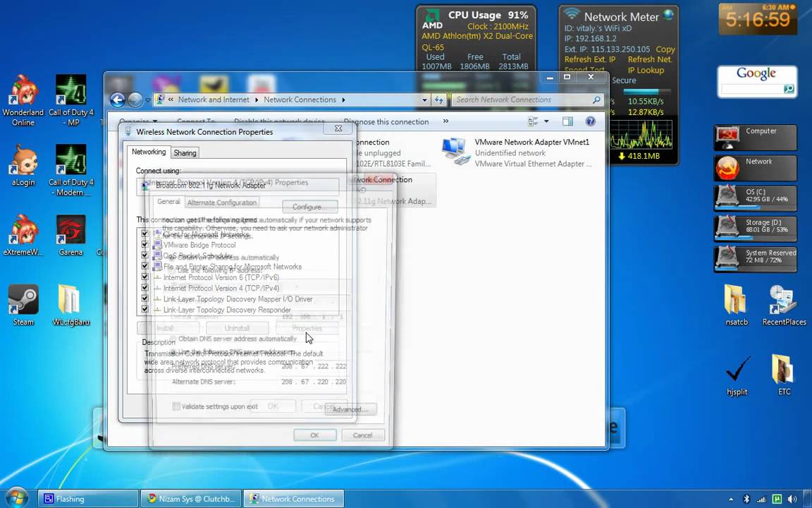This screenshot has height=508, width=812.
Task: Select the Internet Protocol Version 4 (TCP/IPv4) row
Action: pos(221,288)
